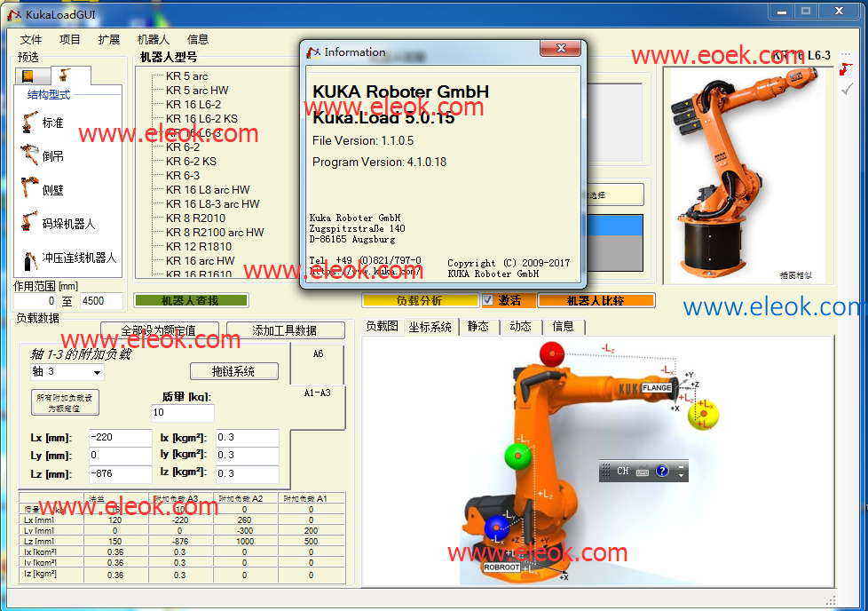Click the yellow 负载分析 button
The image size is (868, 611).
coord(420,300)
